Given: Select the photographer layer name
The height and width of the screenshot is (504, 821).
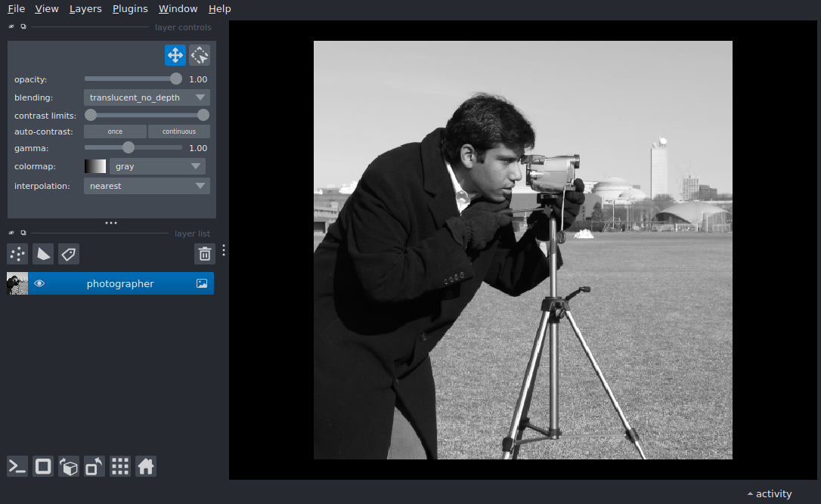Looking at the screenshot, I should [x=120, y=283].
